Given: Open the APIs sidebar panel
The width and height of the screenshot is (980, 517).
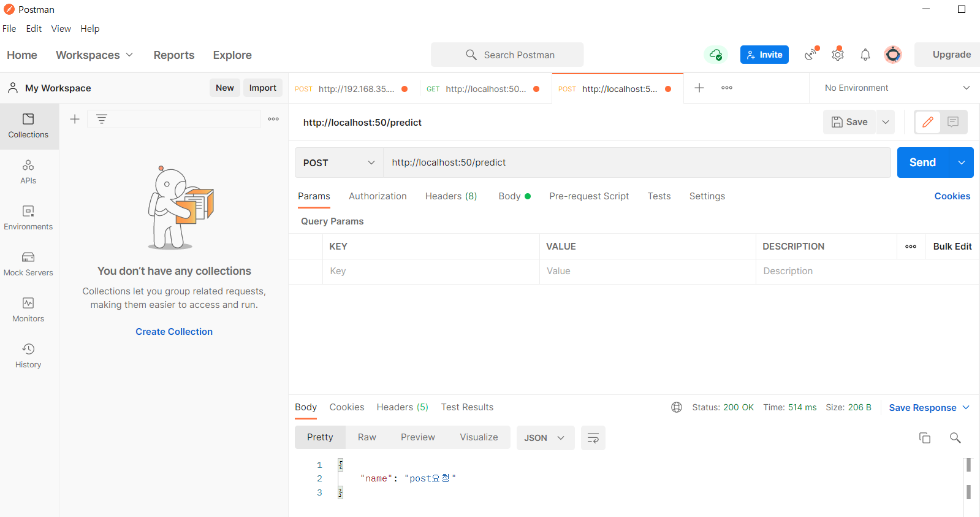Looking at the screenshot, I should 28,172.
